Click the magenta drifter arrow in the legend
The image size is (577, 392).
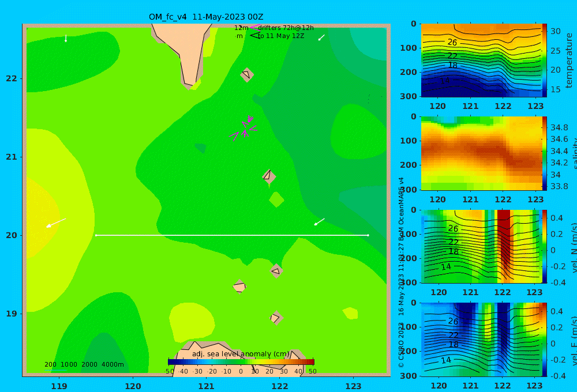(255, 28)
